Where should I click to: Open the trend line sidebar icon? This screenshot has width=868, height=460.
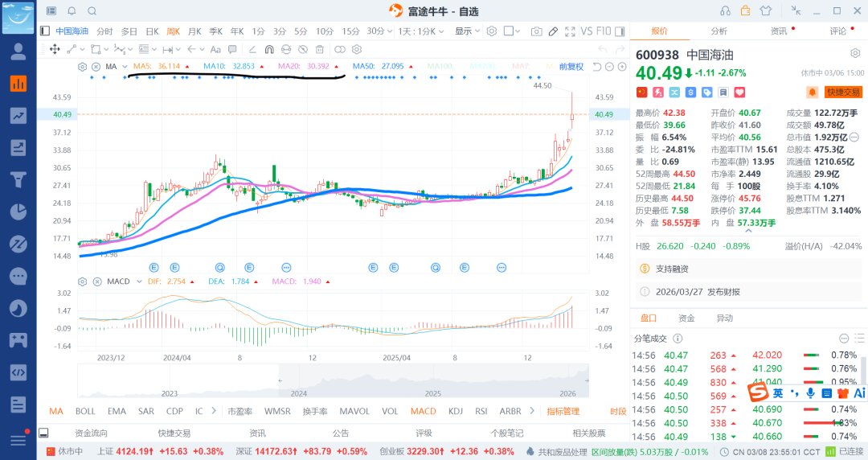coord(18,115)
